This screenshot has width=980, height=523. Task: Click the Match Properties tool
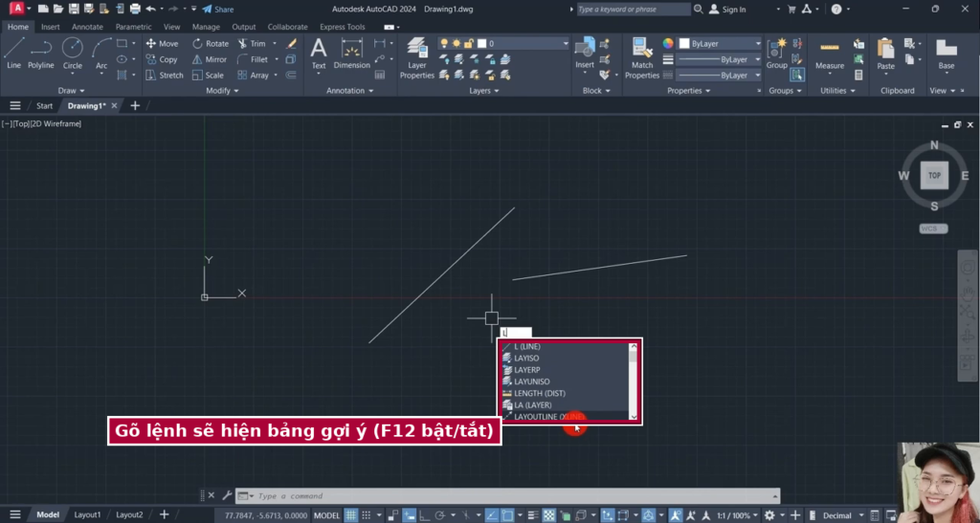(642, 57)
